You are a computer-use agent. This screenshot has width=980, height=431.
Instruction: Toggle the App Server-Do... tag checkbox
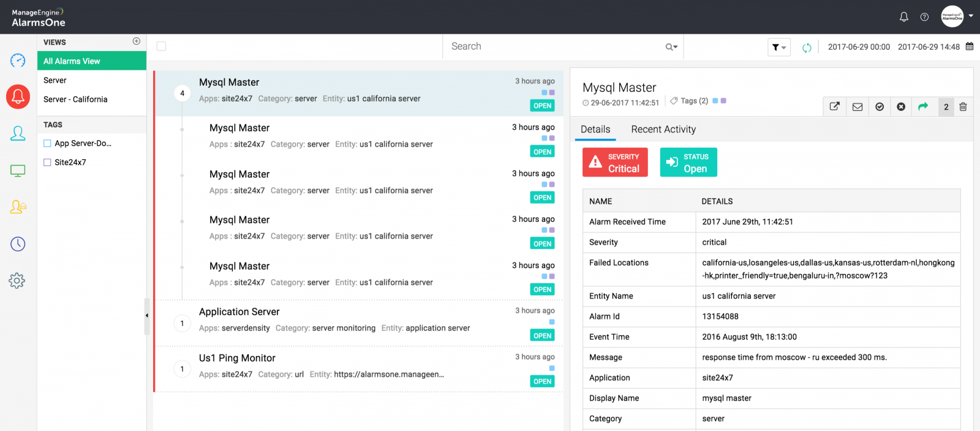47,143
